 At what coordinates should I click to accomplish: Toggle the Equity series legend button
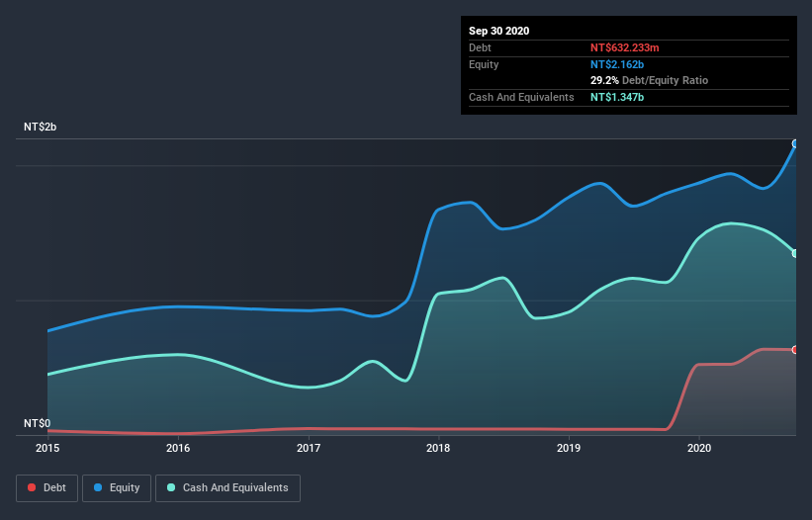pos(117,488)
